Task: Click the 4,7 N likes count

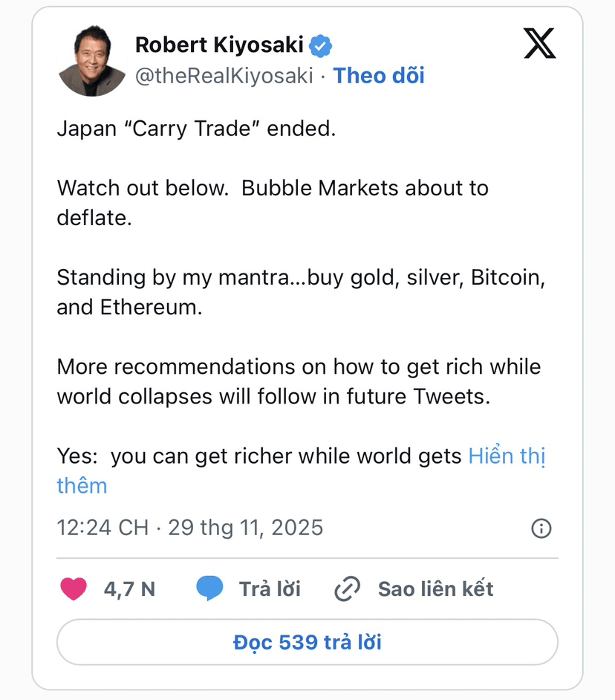Action: coord(129,589)
